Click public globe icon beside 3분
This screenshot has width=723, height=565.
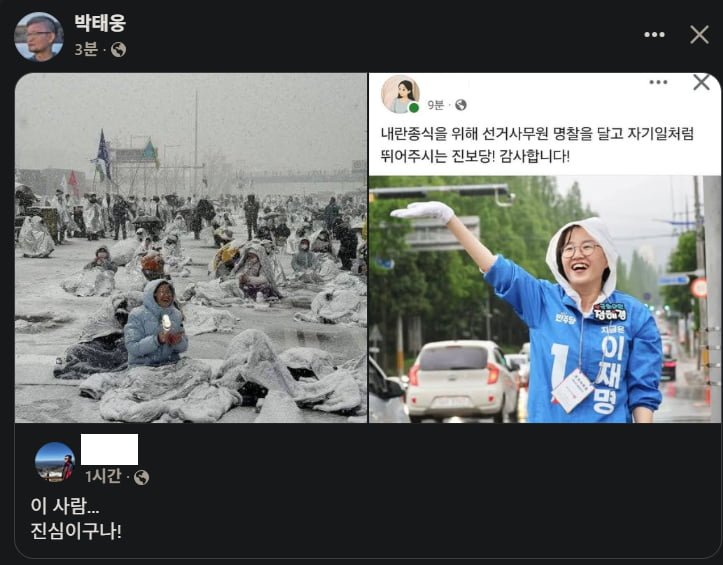pos(119,49)
